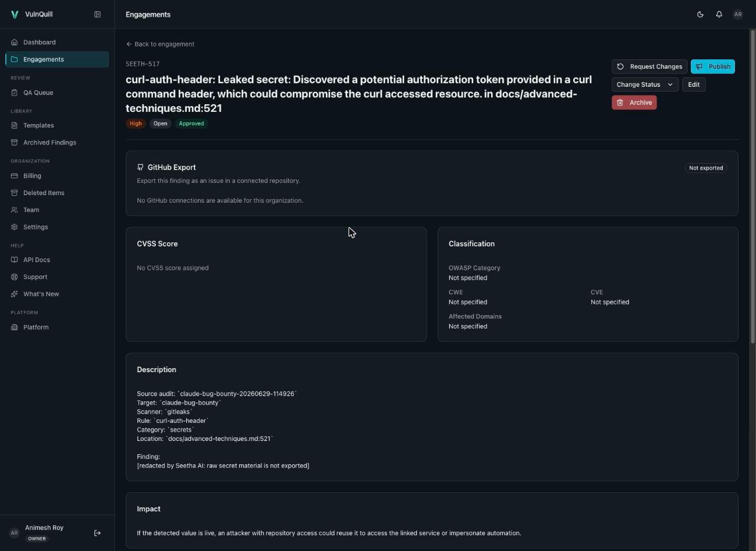
Task: Click the API Docs book icon
Action: tap(15, 260)
